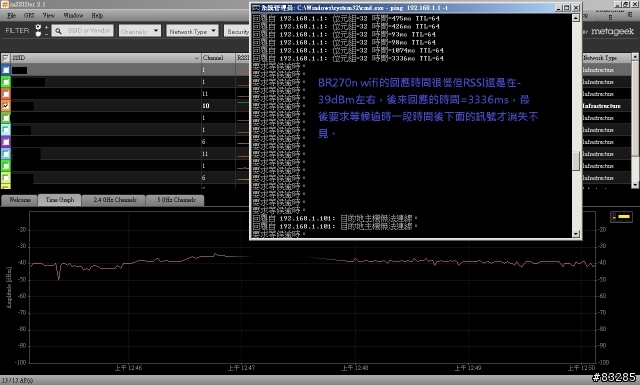Open the Help menu

click(97, 16)
